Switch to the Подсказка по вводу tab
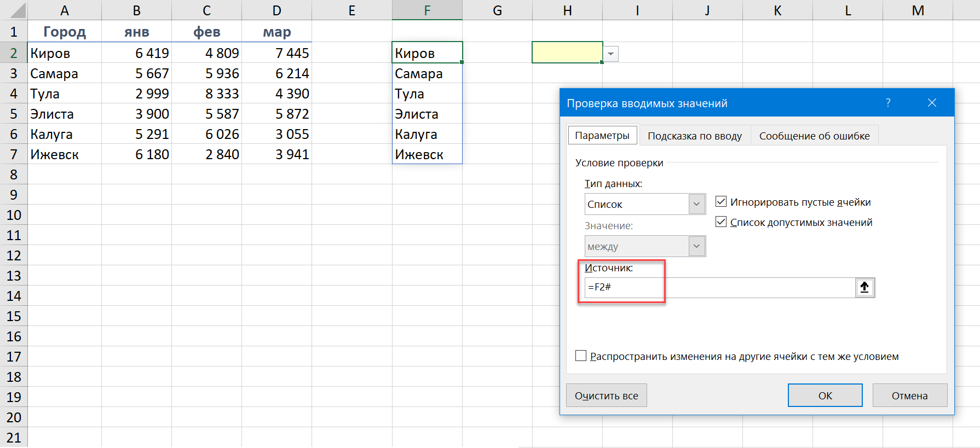980x448 pixels. click(x=695, y=136)
